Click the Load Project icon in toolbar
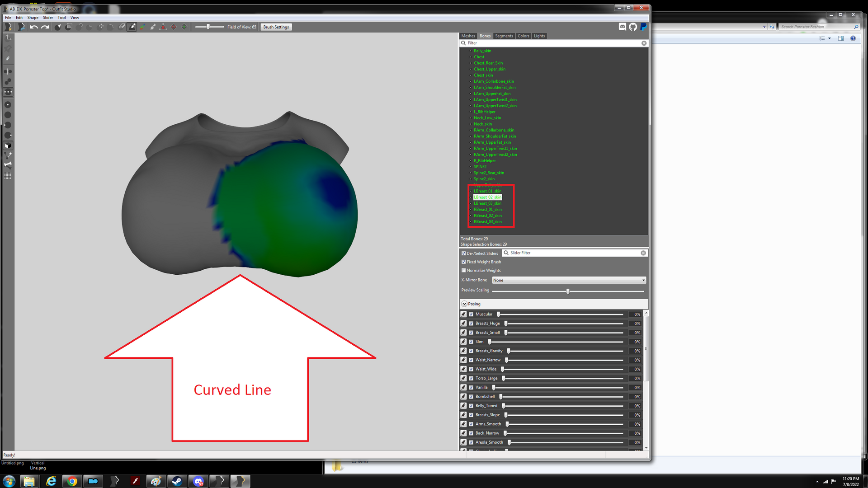Image resolution: width=868 pixels, height=488 pixels. [21, 27]
